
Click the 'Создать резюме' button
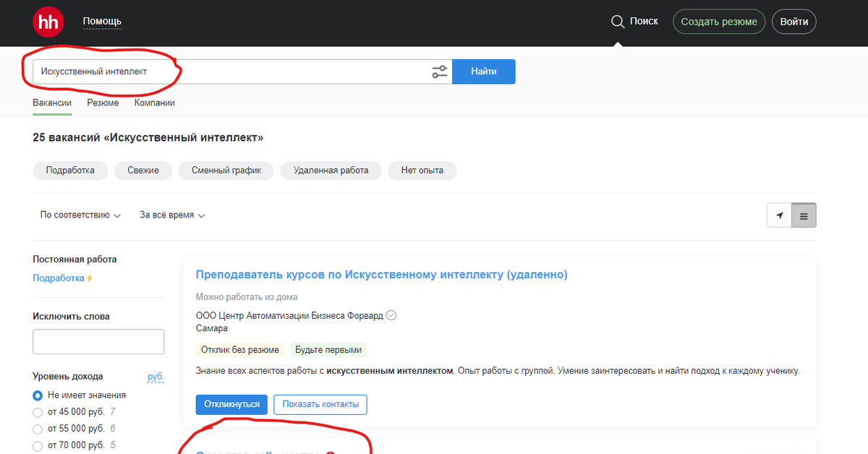click(718, 22)
